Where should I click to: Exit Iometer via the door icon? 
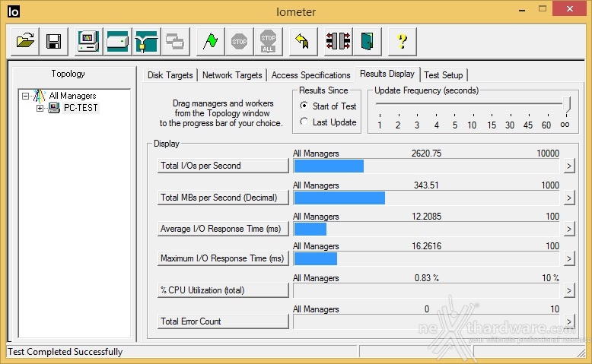[367, 41]
